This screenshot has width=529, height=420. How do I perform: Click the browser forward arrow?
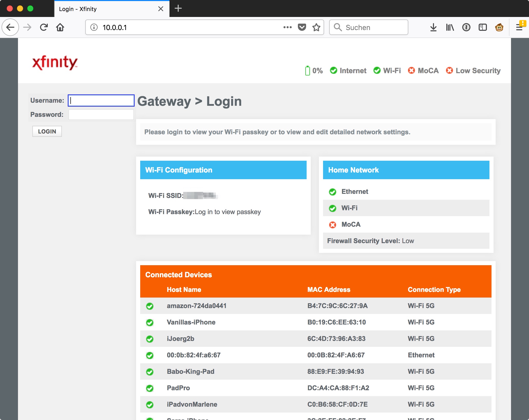[27, 27]
